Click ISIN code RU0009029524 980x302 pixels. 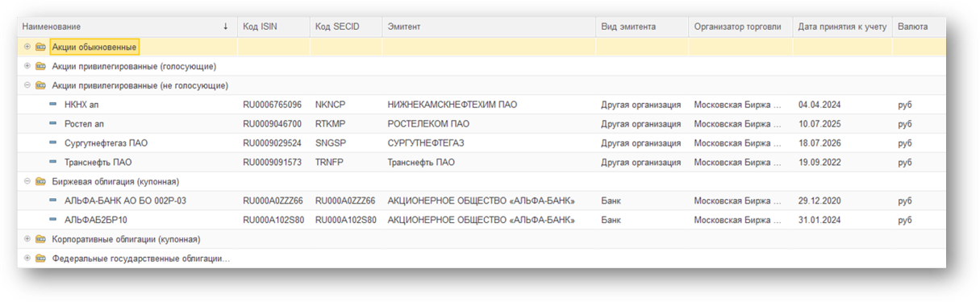273,143
